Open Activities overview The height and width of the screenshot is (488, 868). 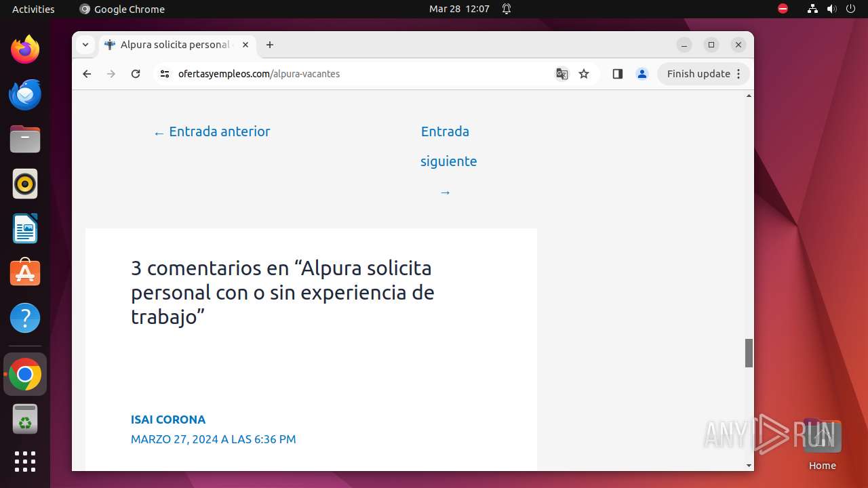click(33, 9)
